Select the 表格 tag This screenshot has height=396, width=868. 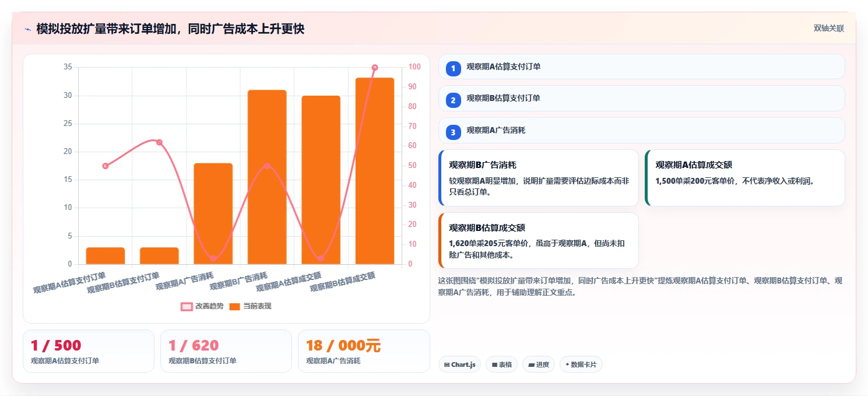pyautogui.click(x=502, y=365)
